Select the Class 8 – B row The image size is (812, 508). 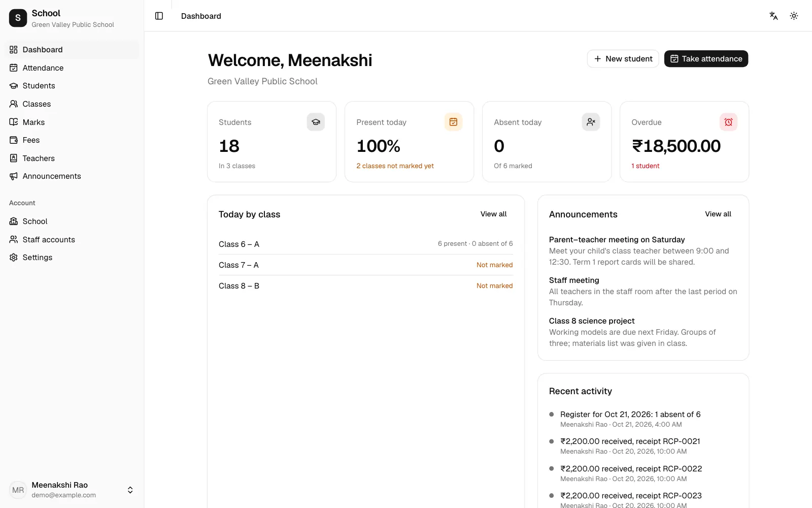pos(365,285)
